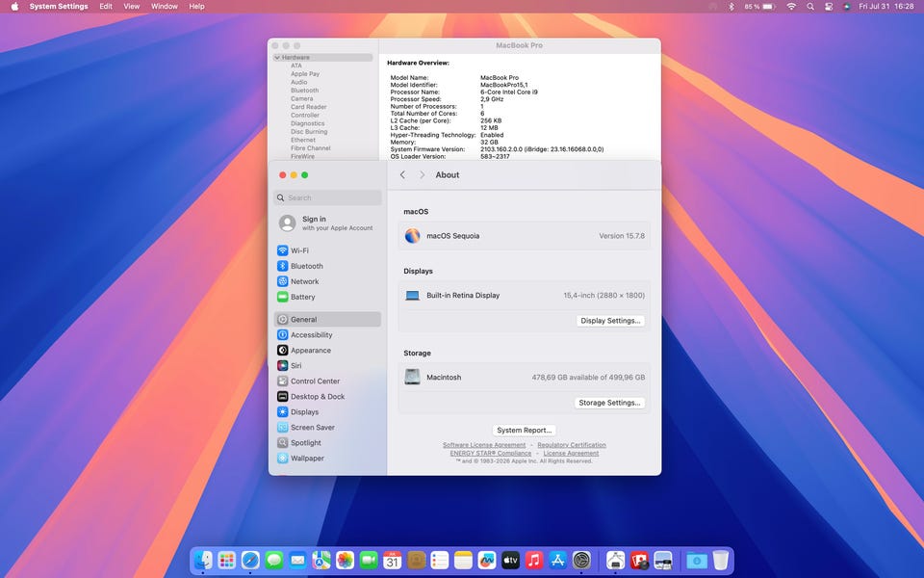Open Calendar from the Dock

pyautogui.click(x=393, y=560)
